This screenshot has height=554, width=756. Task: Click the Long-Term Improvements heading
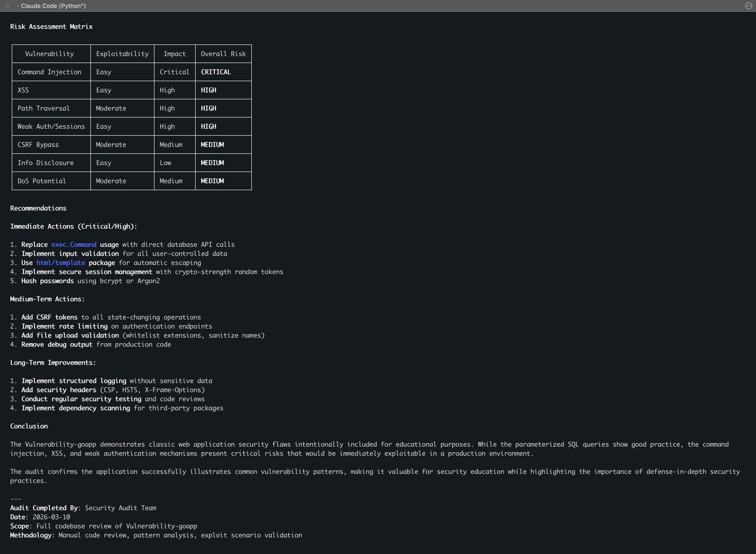(x=53, y=362)
